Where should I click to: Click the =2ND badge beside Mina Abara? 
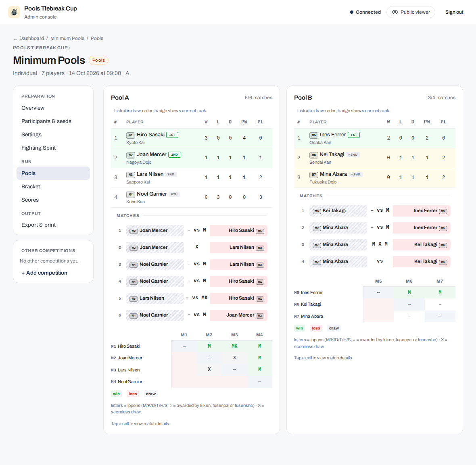(x=355, y=174)
